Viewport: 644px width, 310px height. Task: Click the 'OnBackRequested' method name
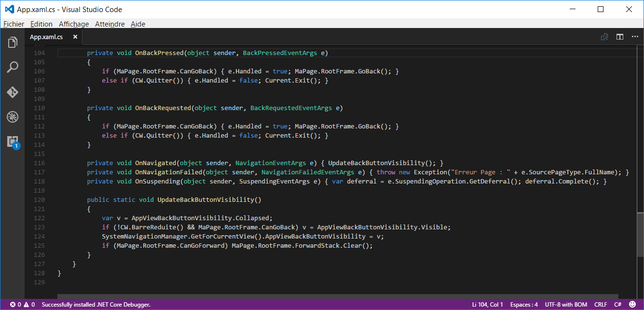(x=163, y=108)
